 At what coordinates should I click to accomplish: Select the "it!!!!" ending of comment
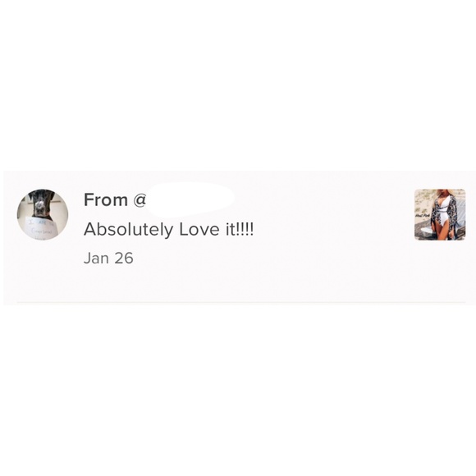click(x=239, y=229)
